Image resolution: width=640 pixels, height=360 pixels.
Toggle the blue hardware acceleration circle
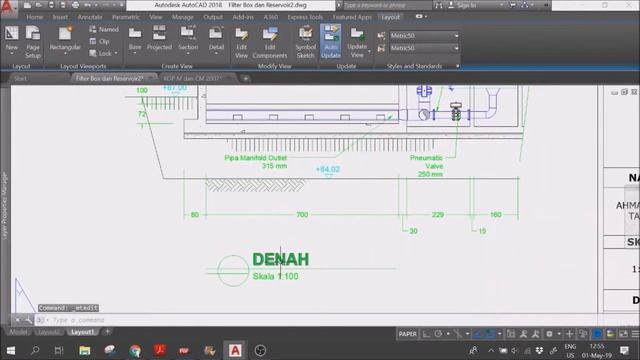coord(597,334)
